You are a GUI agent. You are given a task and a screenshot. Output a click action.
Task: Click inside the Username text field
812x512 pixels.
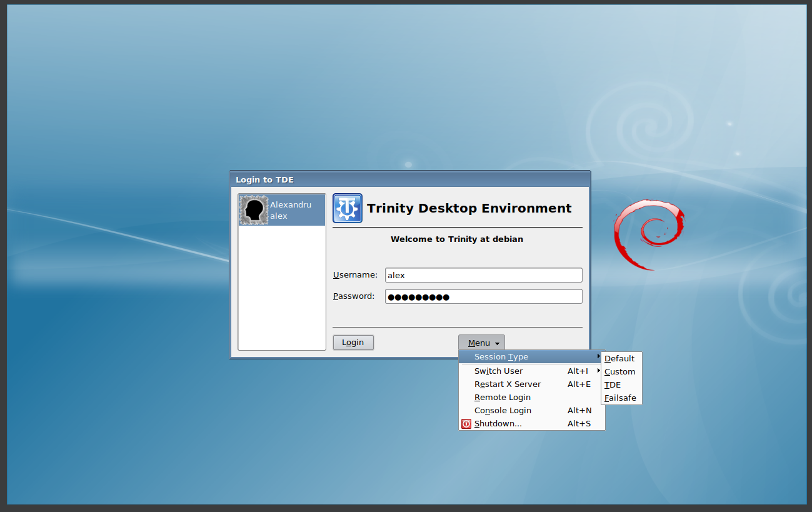tap(483, 275)
